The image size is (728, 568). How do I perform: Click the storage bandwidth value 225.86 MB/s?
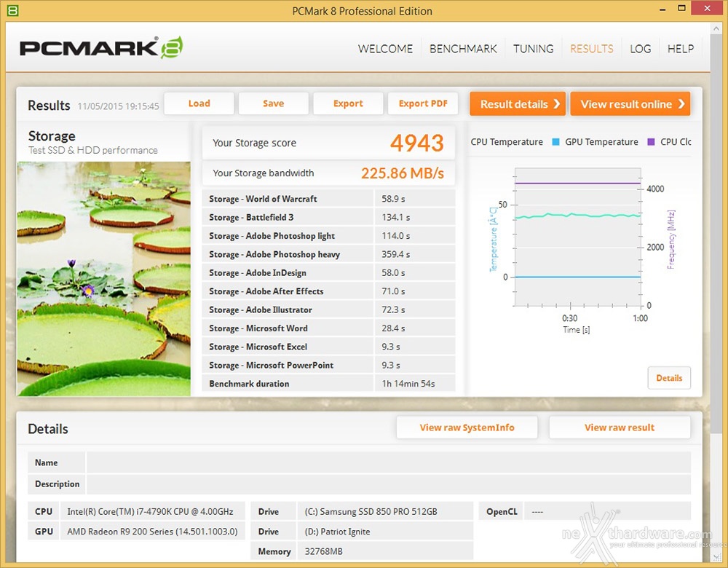pos(403,173)
